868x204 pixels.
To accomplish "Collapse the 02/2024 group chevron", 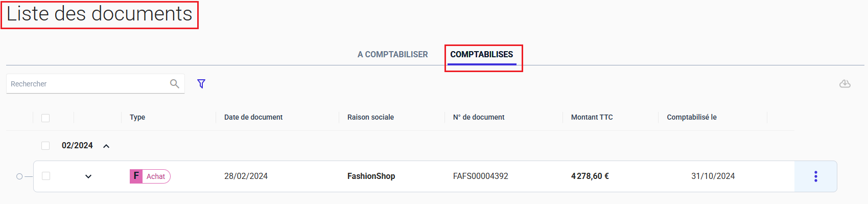I will [106, 146].
